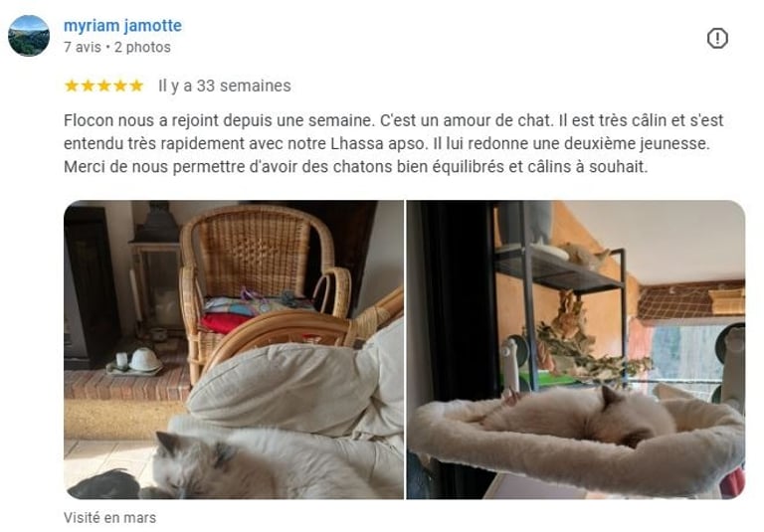This screenshot has width=764, height=532.
Task: Click the "7 avis" reviewer stat
Action: point(83,48)
